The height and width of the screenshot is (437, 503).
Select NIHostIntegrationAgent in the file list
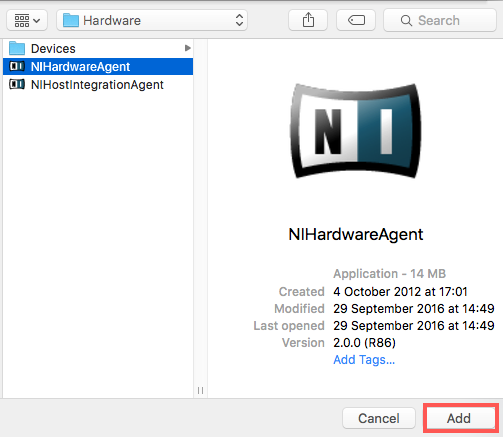98,84
